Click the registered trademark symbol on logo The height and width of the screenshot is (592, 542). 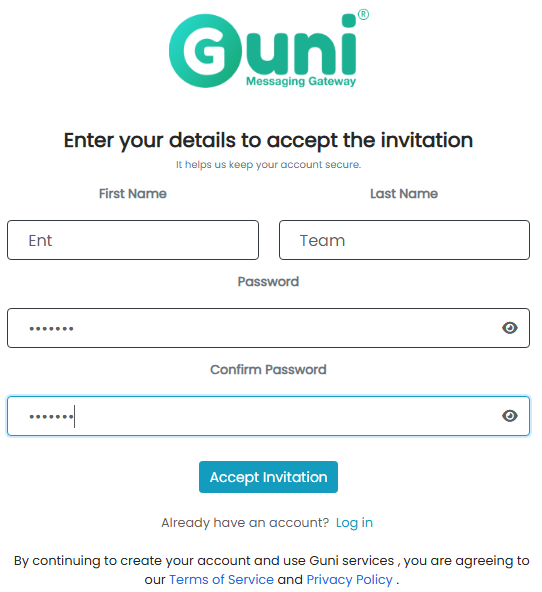(x=363, y=15)
